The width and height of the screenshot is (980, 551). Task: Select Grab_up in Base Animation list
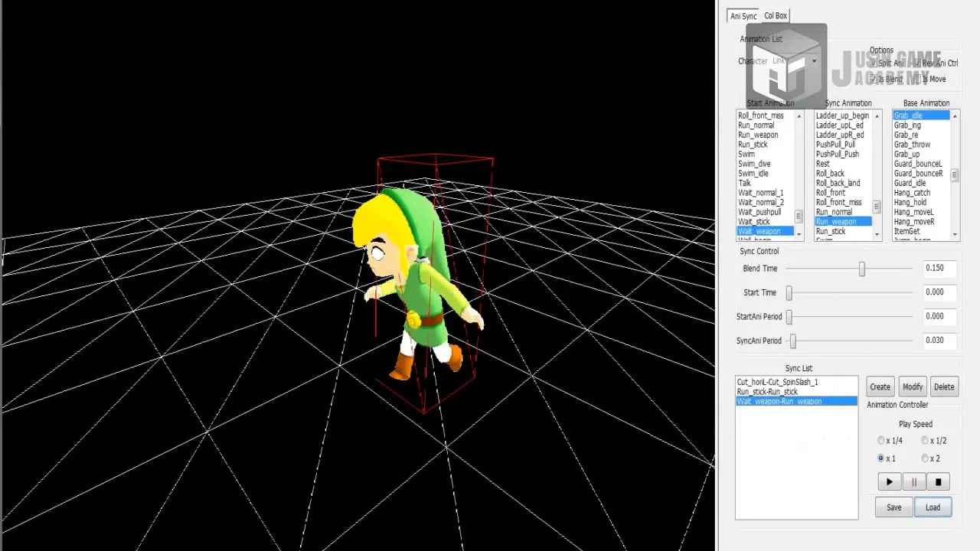(x=922, y=154)
